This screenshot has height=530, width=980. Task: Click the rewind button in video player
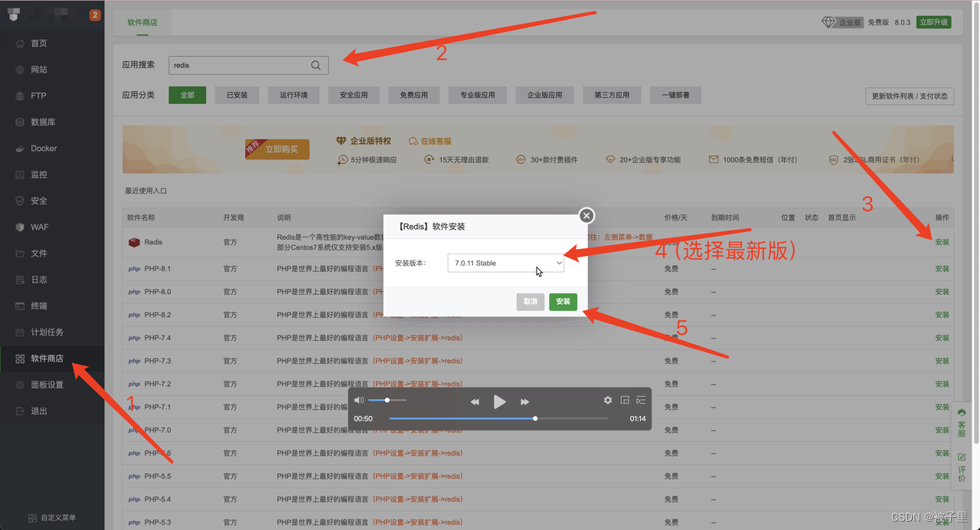click(x=475, y=401)
